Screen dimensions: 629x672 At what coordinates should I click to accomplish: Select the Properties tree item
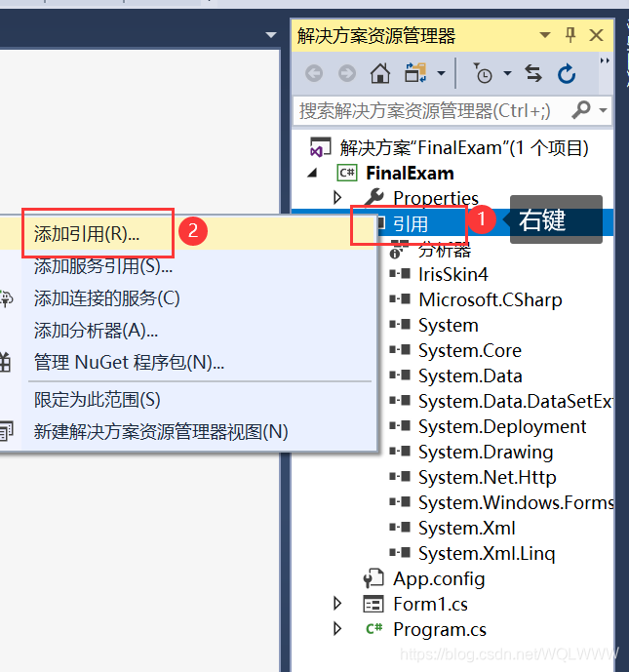click(436, 198)
